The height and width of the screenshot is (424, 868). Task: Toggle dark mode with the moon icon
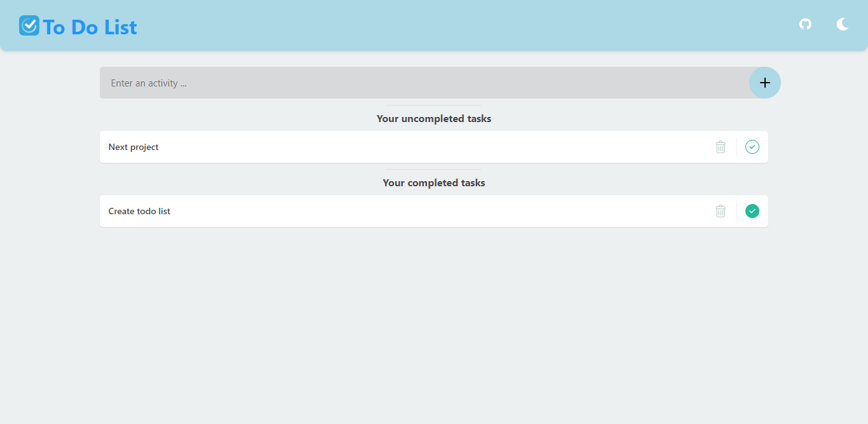tap(842, 24)
